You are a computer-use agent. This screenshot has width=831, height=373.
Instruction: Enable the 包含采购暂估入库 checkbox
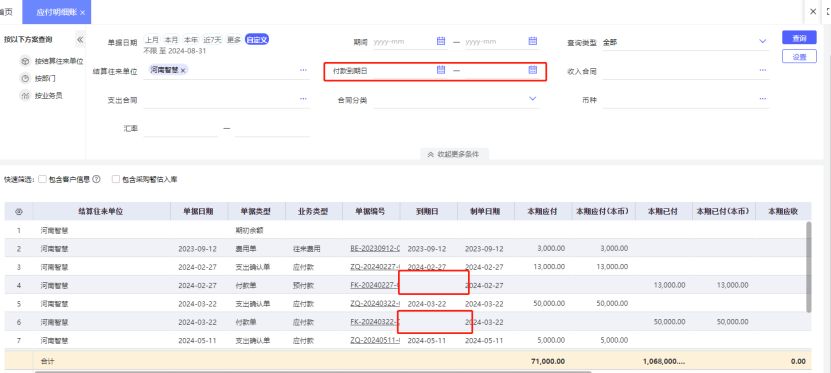(x=116, y=179)
